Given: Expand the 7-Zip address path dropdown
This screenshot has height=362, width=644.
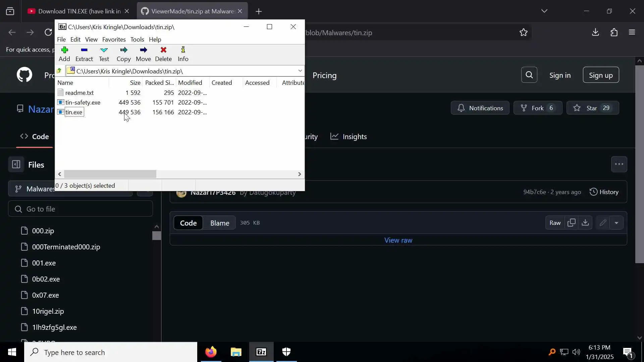Looking at the screenshot, I should pyautogui.click(x=300, y=71).
